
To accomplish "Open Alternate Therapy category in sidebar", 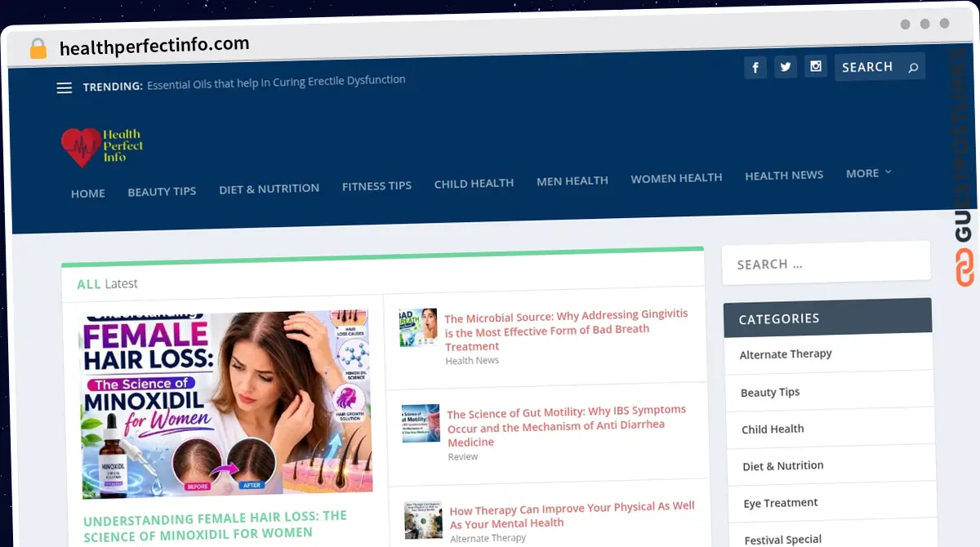I will coord(786,354).
